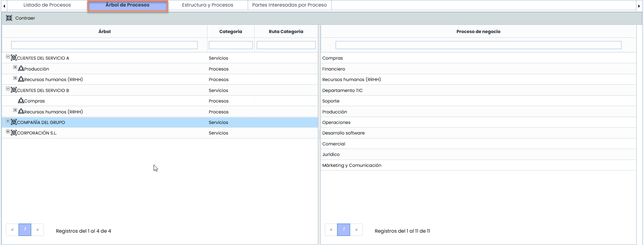Screen dimensions: 644x245
Task: Click the CLIENTES DEL SERVICIO B service icon
Action: 14,90
